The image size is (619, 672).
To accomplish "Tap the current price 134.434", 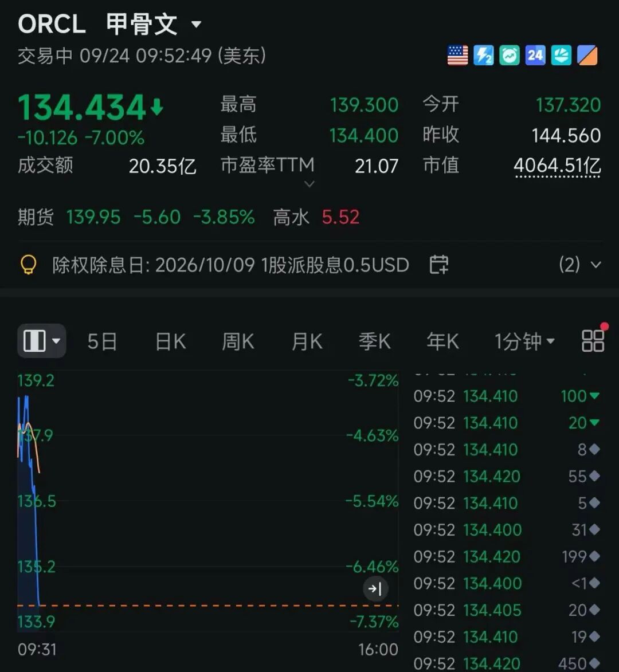I will point(82,107).
